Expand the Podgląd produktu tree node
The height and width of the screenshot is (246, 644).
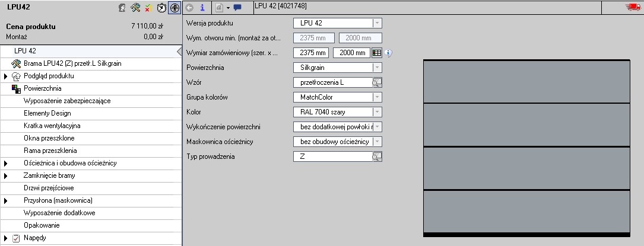pyautogui.click(x=6, y=76)
